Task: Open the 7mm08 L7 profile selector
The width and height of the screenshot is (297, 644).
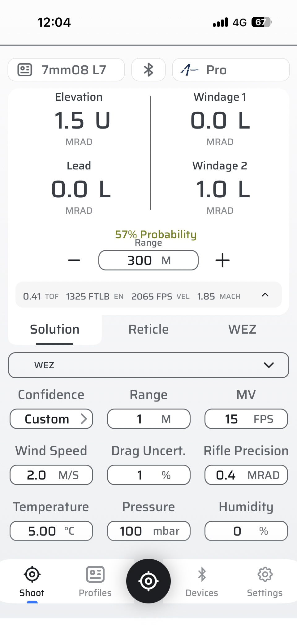Action: (66, 70)
